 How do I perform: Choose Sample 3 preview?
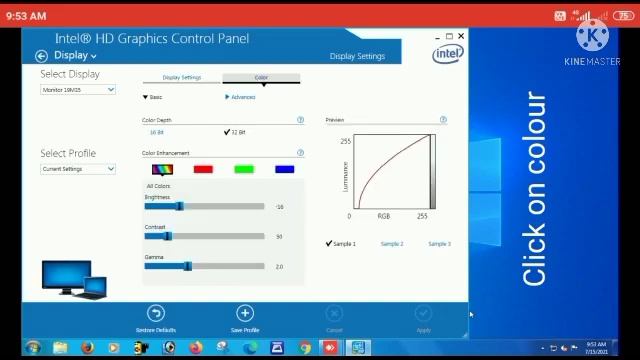[x=440, y=244]
